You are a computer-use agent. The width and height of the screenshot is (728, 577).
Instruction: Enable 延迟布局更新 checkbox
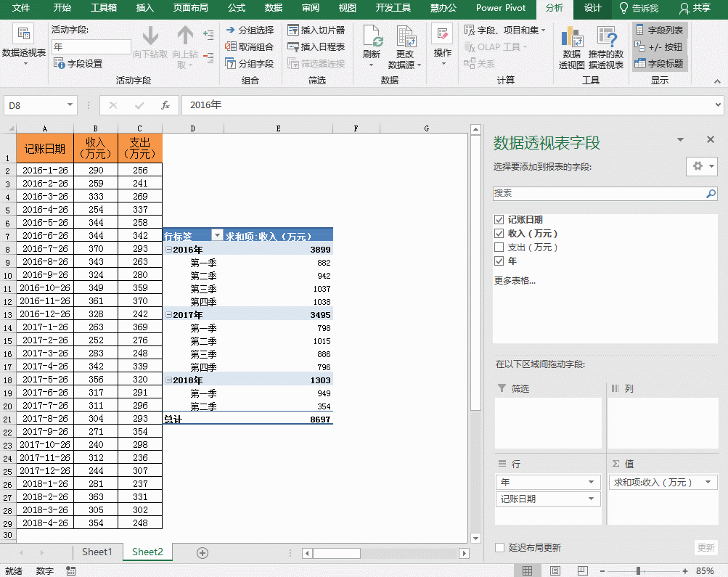499,547
